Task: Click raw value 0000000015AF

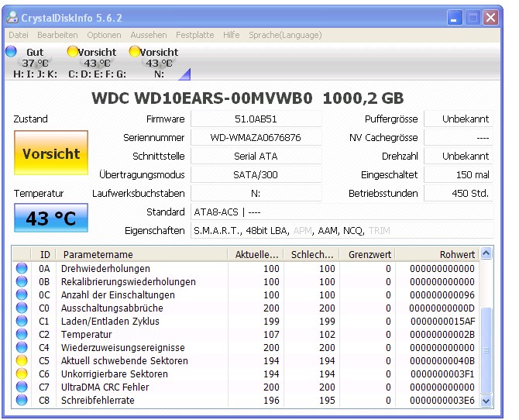Action: 442,321
